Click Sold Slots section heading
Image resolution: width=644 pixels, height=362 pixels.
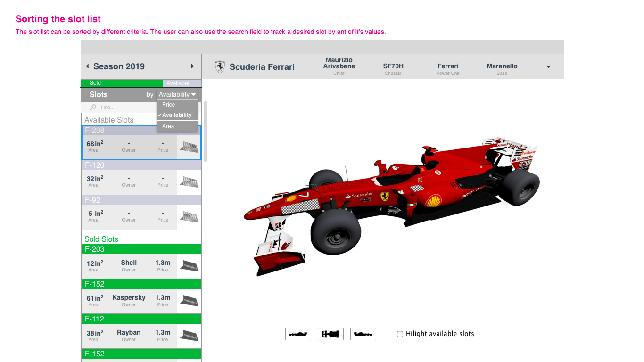(x=101, y=239)
